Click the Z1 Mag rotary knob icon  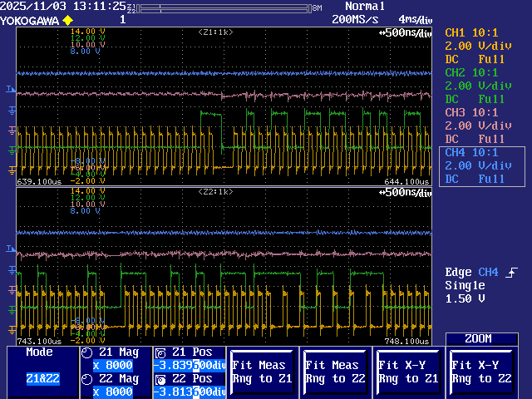click(86, 352)
